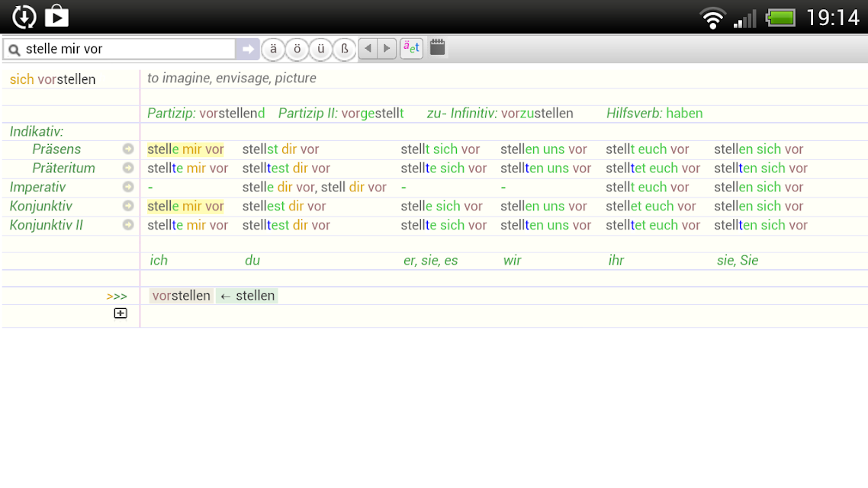Click the 'Indikativ:' label
868x488 pixels.
[37, 131]
